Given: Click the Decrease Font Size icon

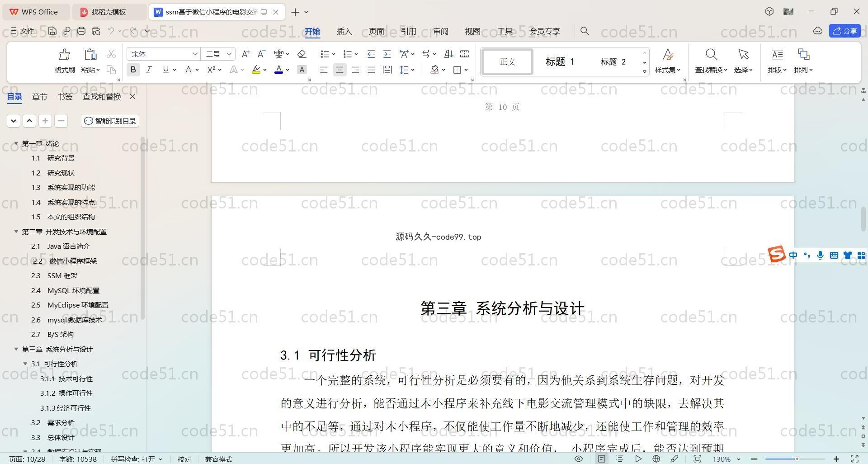Looking at the screenshot, I should [x=261, y=54].
